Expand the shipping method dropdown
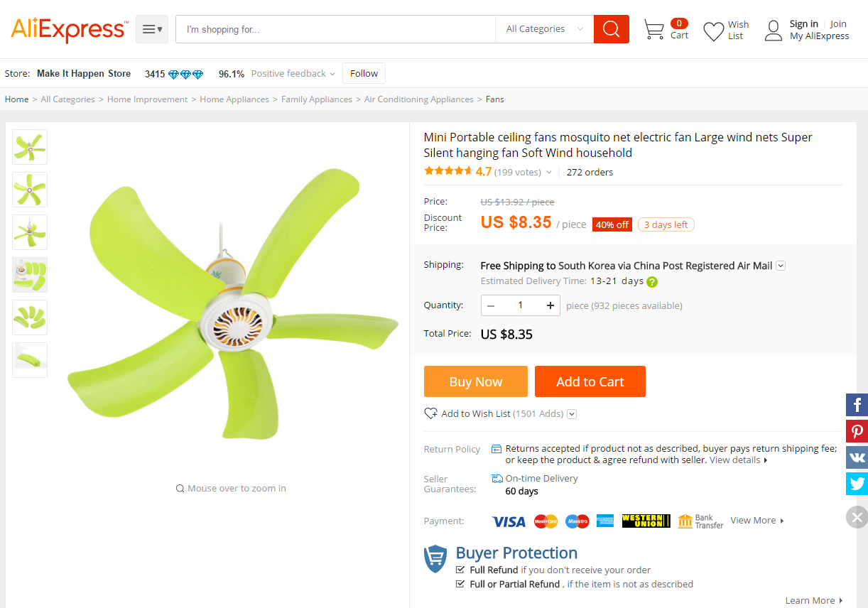Viewport: 868px width, 608px height. [781, 266]
